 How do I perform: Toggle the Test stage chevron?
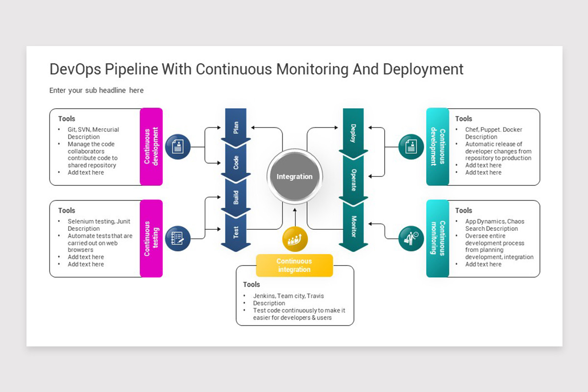236,230
